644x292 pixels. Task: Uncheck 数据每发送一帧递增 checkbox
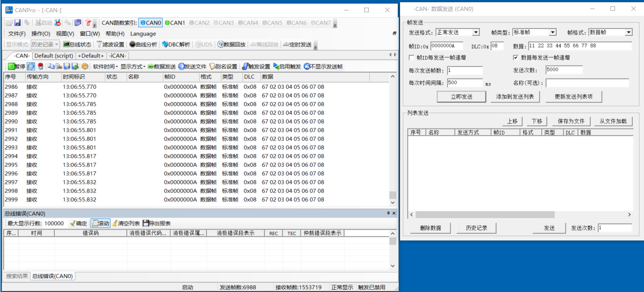tap(515, 58)
